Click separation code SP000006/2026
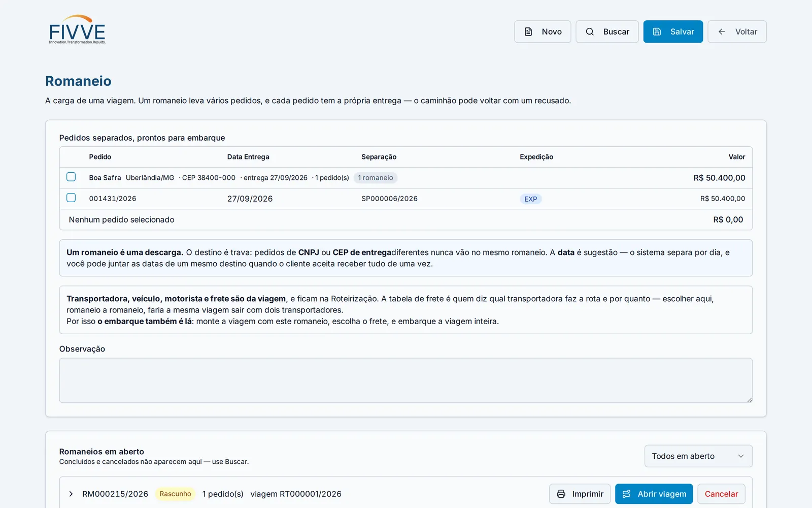The image size is (812, 508). coord(389,199)
